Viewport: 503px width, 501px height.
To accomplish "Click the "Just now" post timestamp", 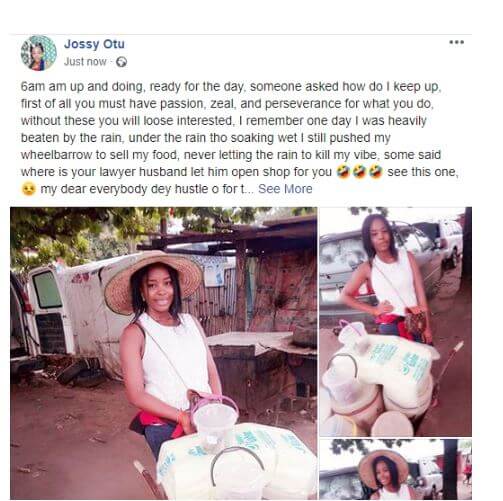I will pos(85,62).
